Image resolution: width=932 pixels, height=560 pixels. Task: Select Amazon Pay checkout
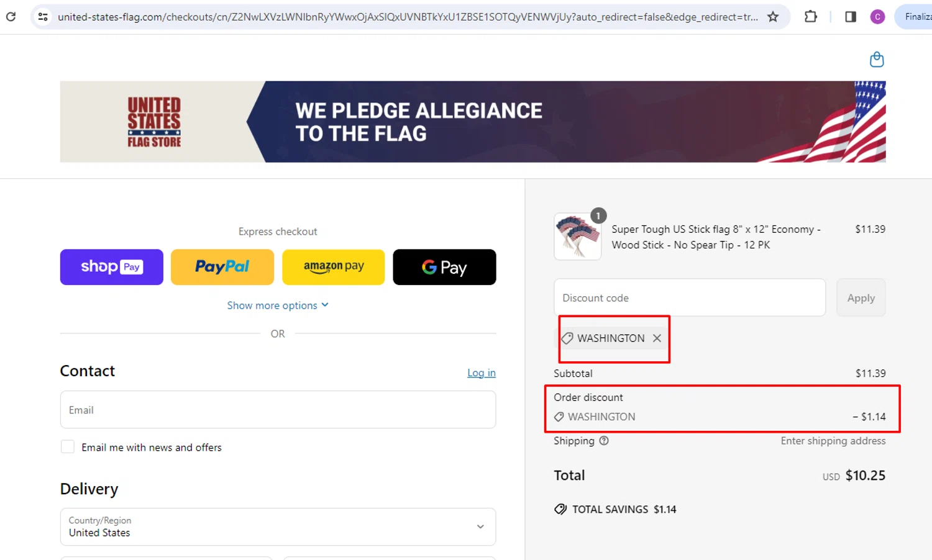pos(334,267)
